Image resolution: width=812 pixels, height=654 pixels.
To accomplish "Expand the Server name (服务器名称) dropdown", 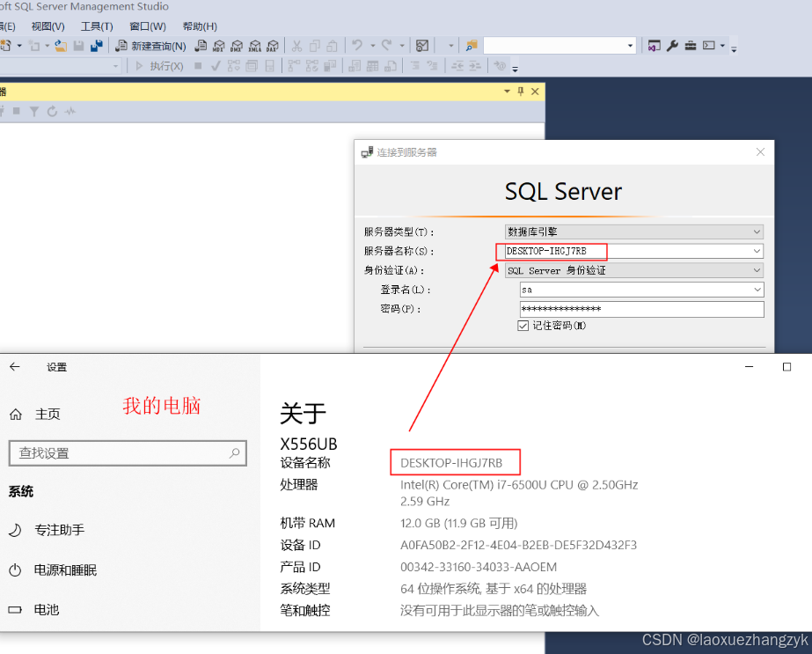I will pyautogui.click(x=757, y=251).
